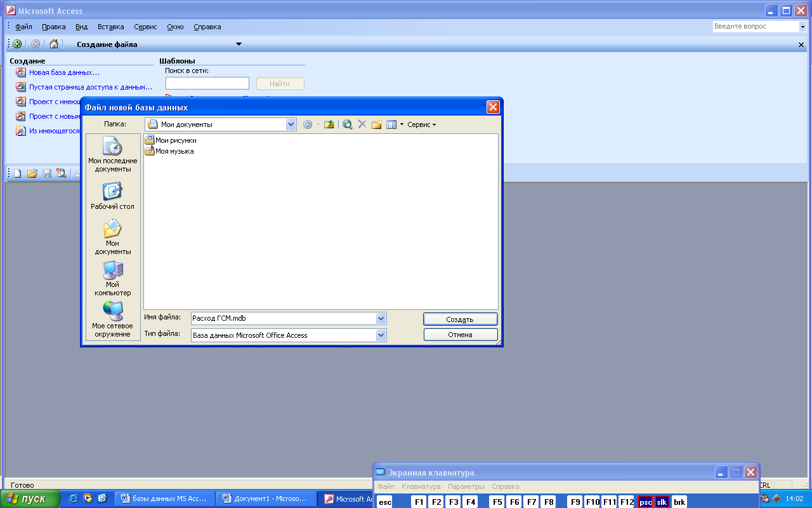Click the Создать button
Image resolution: width=812 pixels, height=508 pixels.
(x=460, y=319)
